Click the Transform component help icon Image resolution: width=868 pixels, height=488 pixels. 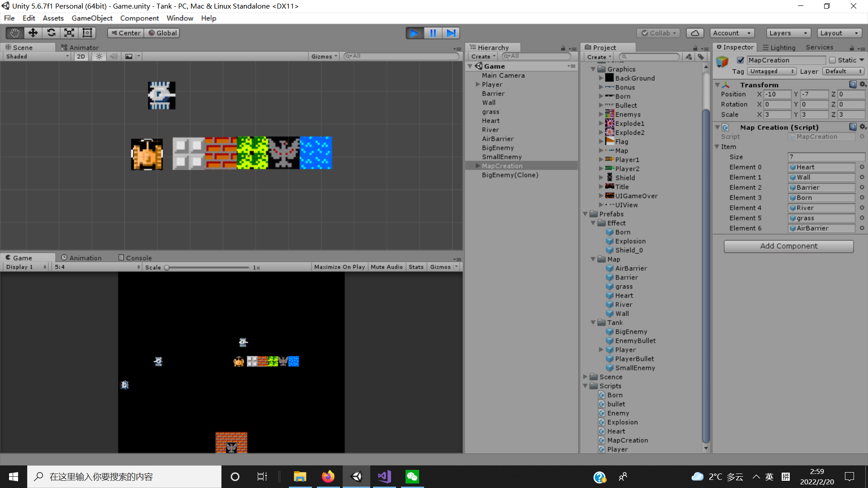click(x=853, y=85)
